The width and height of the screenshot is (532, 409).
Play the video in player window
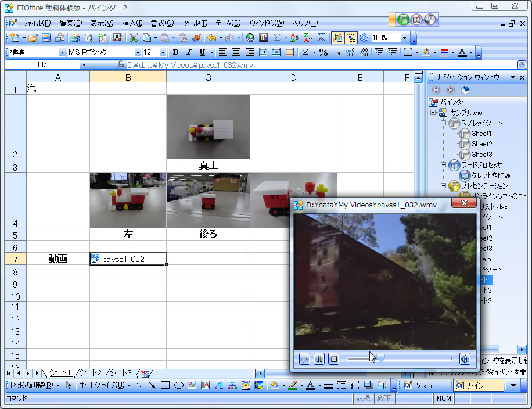pyautogui.click(x=304, y=359)
